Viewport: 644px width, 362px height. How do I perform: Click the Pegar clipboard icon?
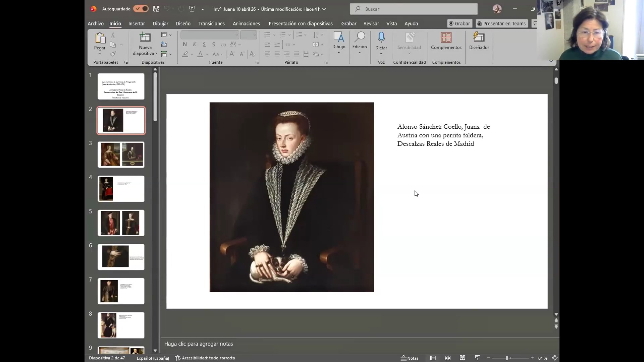coord(100,38)
